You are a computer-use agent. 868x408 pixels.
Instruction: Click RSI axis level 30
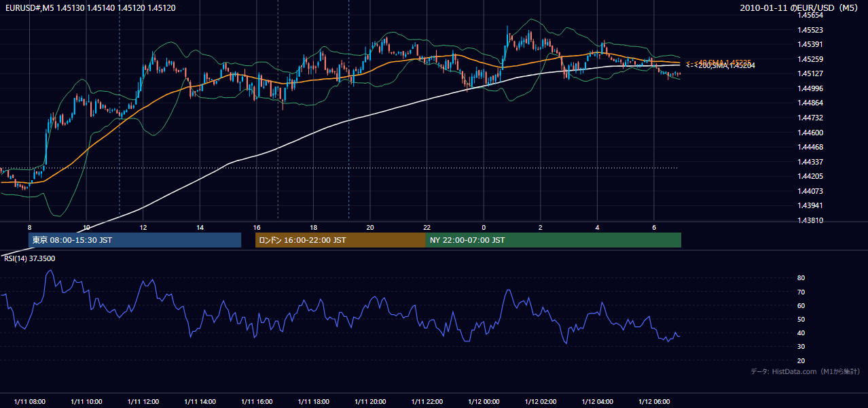tap(801, 347)
